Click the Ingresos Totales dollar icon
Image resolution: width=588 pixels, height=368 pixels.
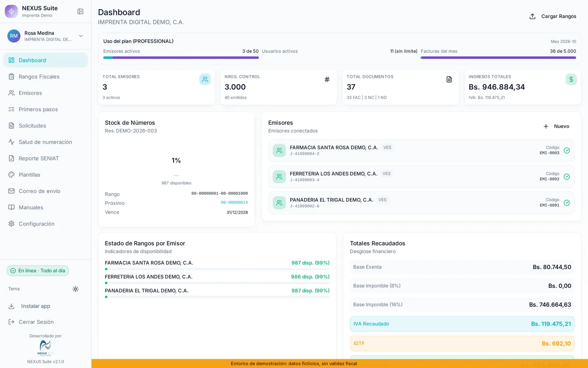[x=571, y=79]
